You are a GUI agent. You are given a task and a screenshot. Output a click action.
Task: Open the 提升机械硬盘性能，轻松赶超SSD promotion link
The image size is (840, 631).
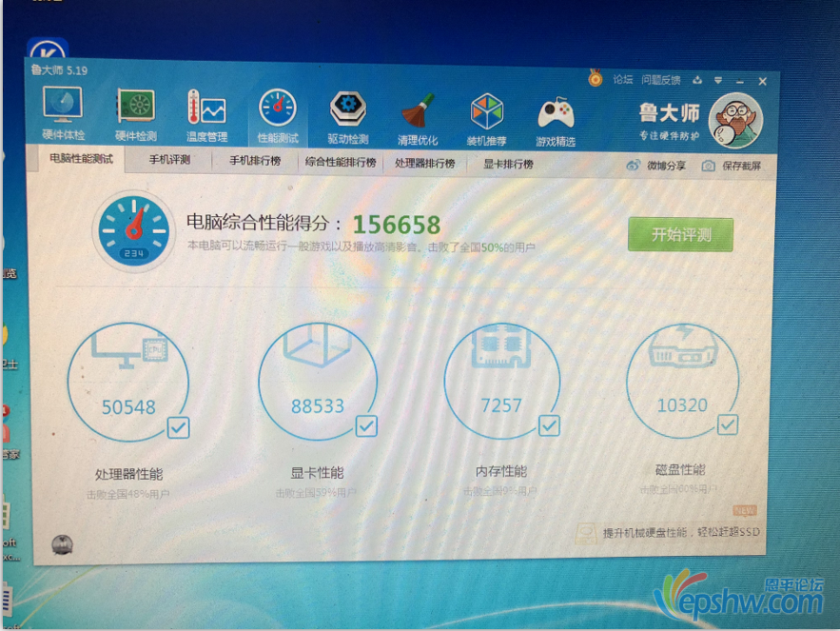(681, 532)
